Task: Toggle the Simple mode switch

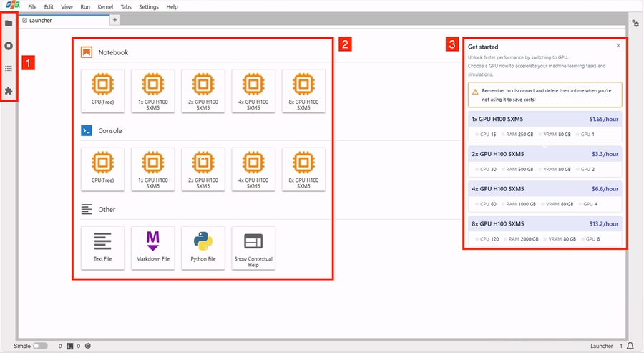Action: point(40,346)
